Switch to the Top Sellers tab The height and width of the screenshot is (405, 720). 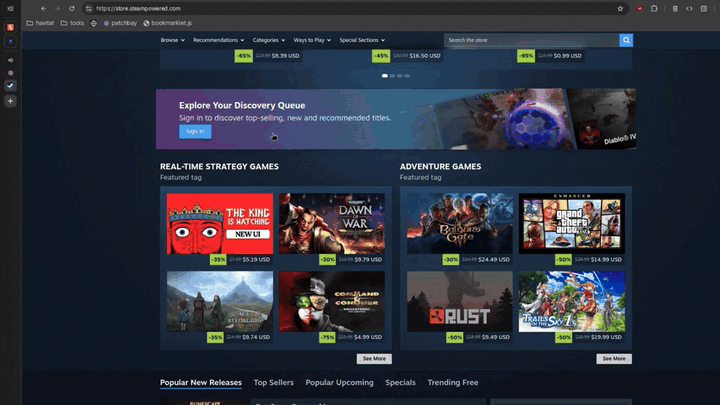coord(273,382)
